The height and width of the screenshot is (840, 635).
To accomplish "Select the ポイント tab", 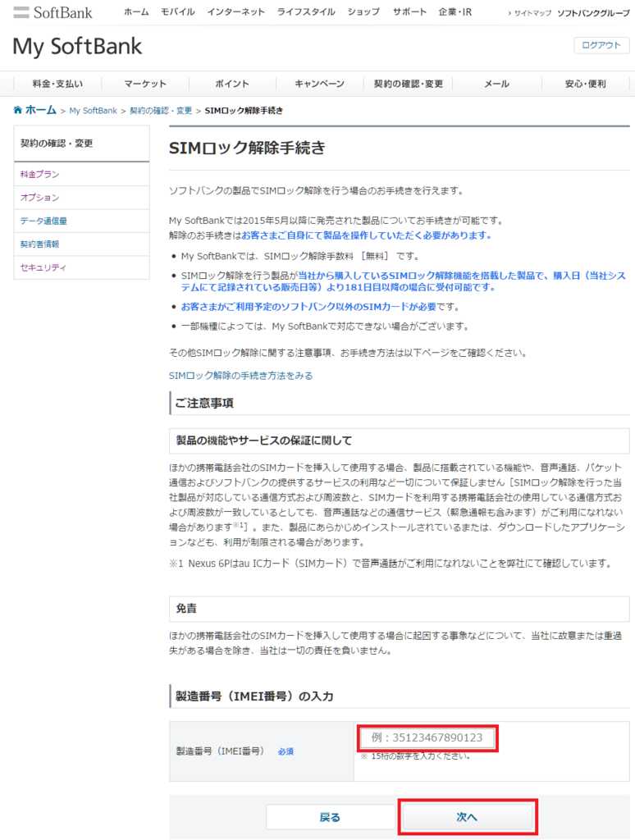I will [232, 84].
